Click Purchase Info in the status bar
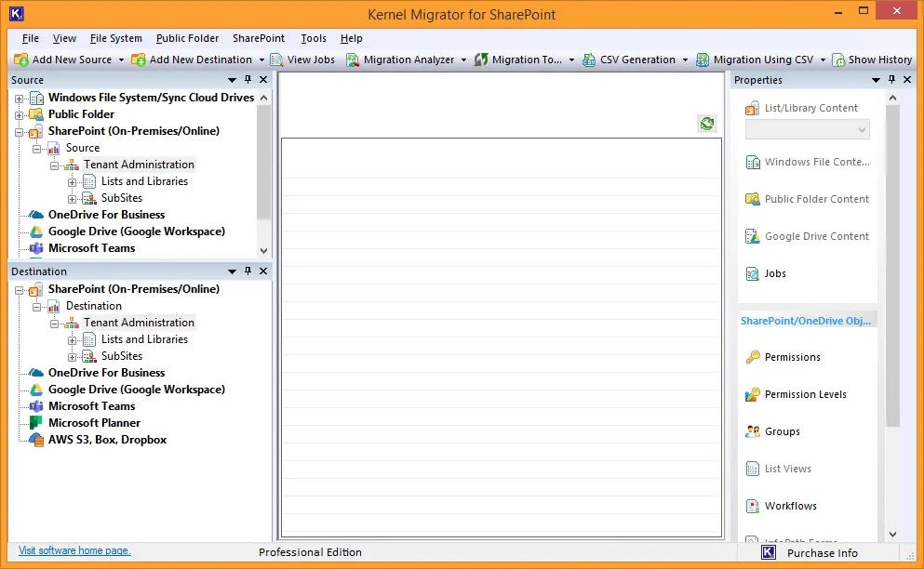The height and width of the screenshot is (569, 924). tap(822, 553)
